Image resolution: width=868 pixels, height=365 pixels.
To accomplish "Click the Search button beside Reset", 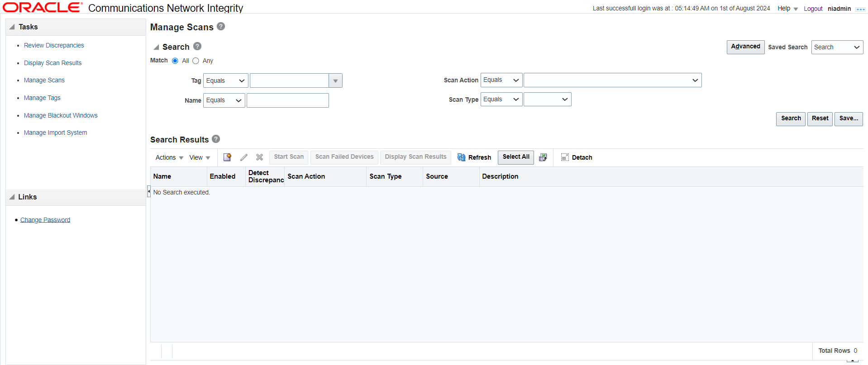I will click(791, 119).
